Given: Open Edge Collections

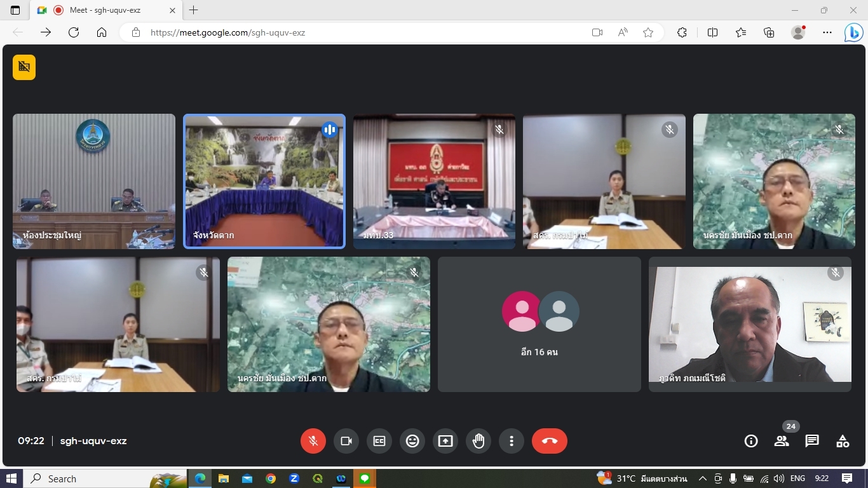Looking at the screenshot, I should pos(769,32).
